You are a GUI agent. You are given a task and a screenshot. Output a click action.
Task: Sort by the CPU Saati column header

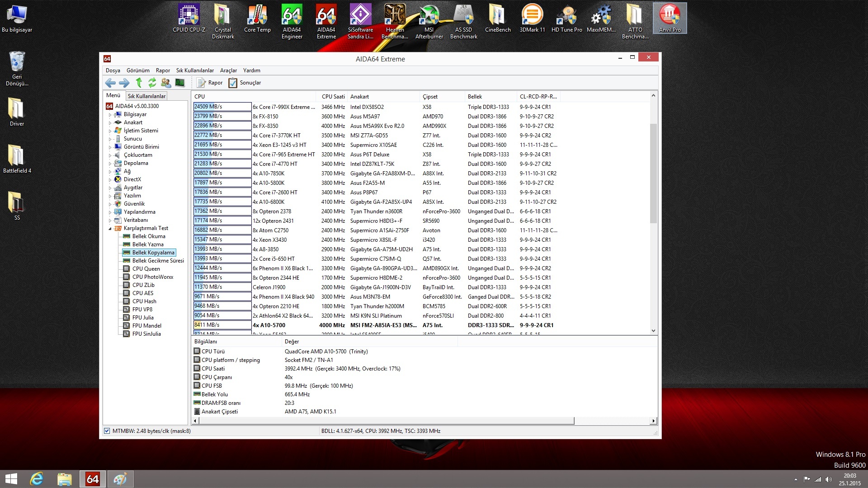333,97
